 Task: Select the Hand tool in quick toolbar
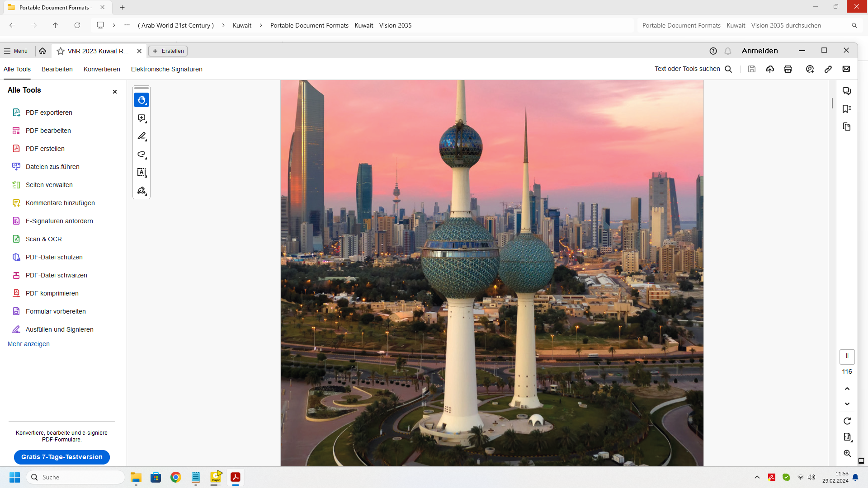(x=142, y=100)
